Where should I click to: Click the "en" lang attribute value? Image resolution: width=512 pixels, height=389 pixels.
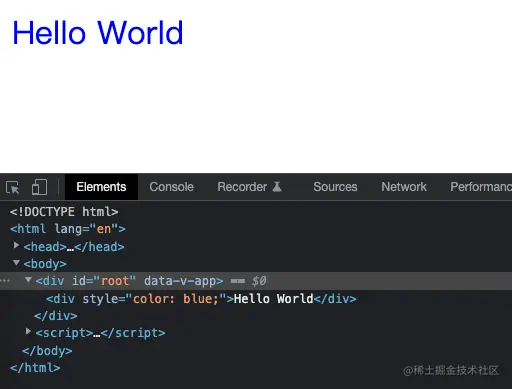[104, 229]
